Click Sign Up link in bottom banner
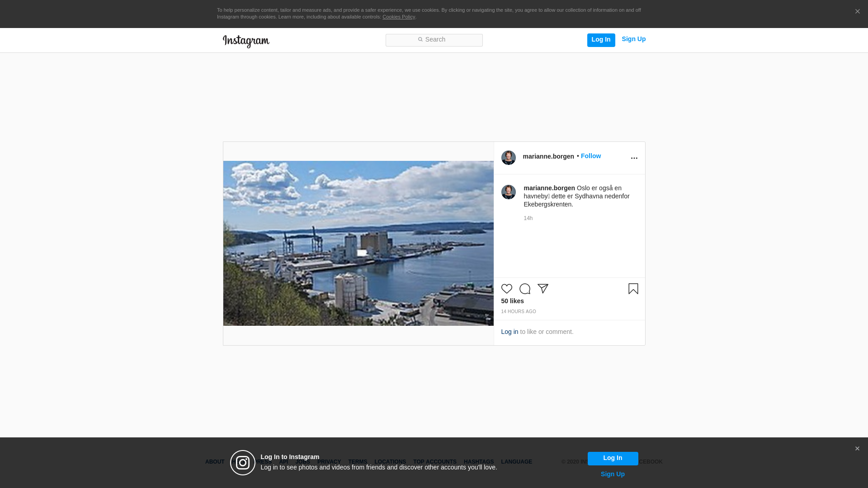The image size is (868, 488). pyautogui.click(x=613, y=474)
